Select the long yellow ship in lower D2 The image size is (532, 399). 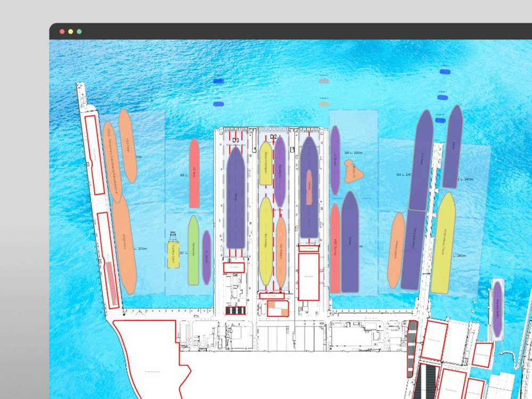(265, 241)
